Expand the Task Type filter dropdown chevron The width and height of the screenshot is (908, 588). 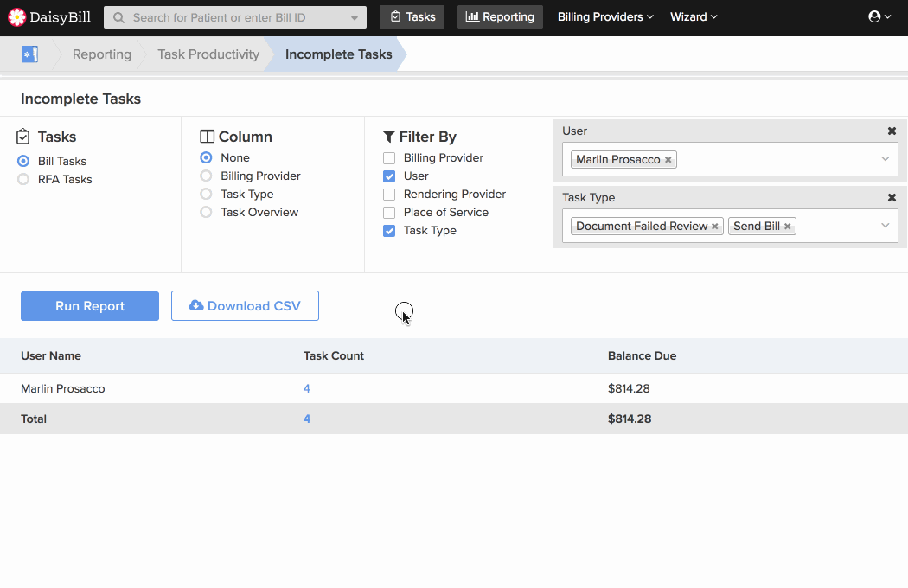[885, 226]
